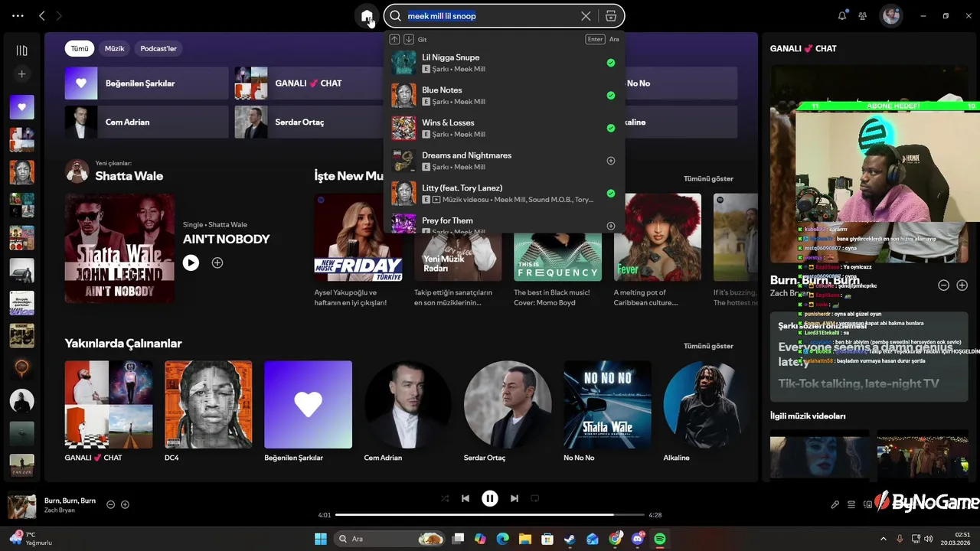
Task: Show all Yakınlarda Çalınanlar items
Action: coord(708,346)
